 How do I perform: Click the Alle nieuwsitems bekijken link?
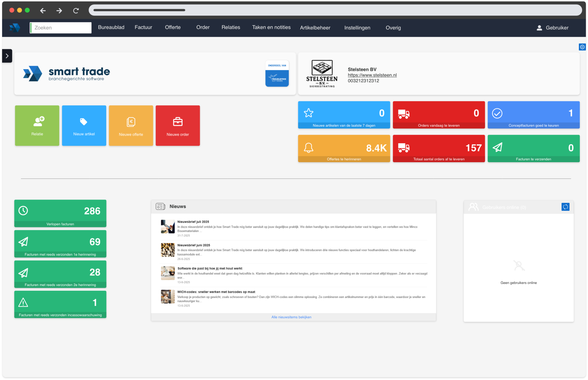coord(291,317)
